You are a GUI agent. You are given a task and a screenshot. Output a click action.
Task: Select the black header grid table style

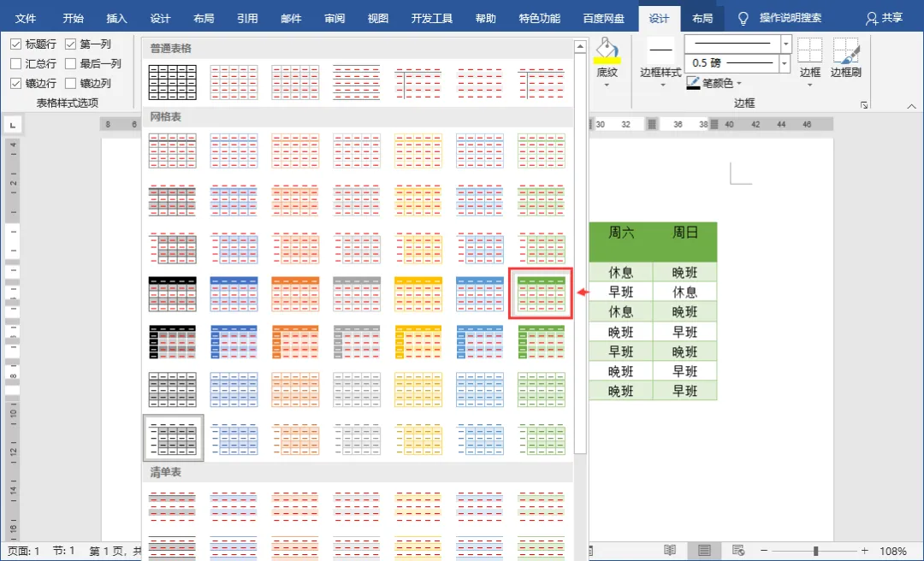(x=172, y=294)
